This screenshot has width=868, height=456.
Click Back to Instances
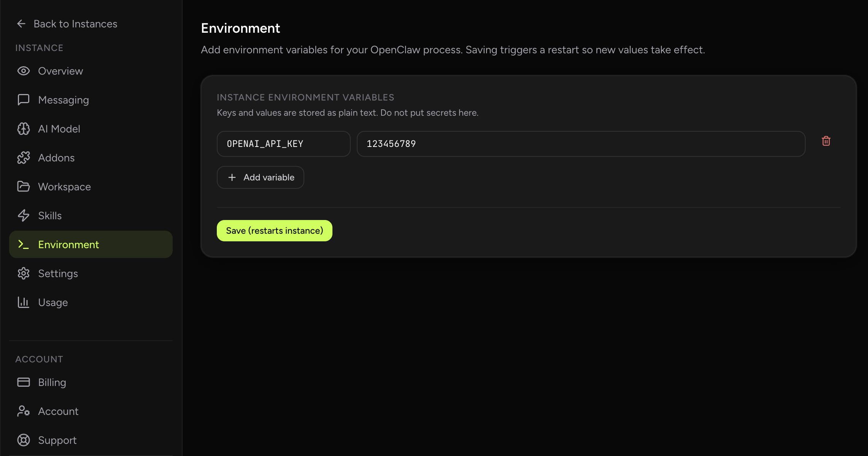[x=75, y=23]
